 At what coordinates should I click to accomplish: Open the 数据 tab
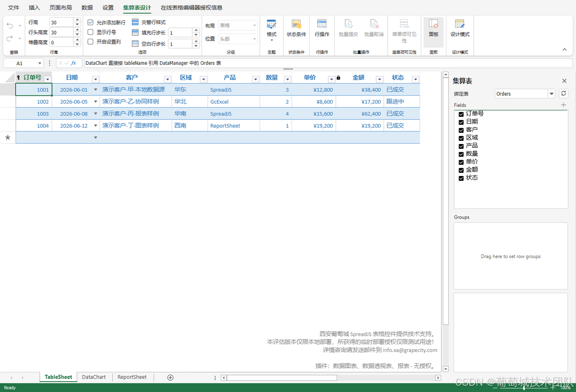(x=87, y=8)
